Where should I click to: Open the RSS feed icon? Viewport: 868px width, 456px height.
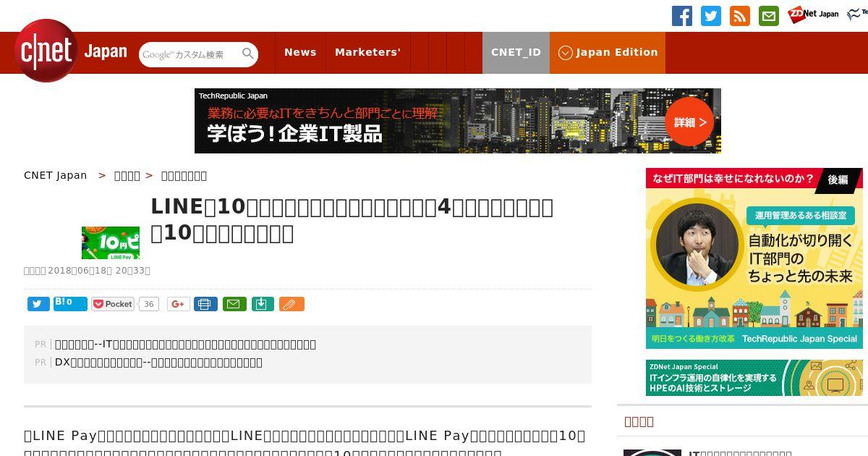pyautogui.click(x=740, y=16)
